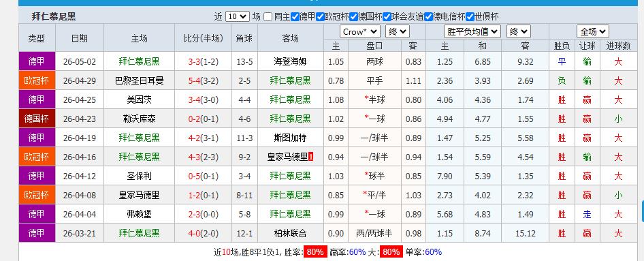
Task: Uncheck the 德甲 filter checkbox
Action: coord(295,17)
